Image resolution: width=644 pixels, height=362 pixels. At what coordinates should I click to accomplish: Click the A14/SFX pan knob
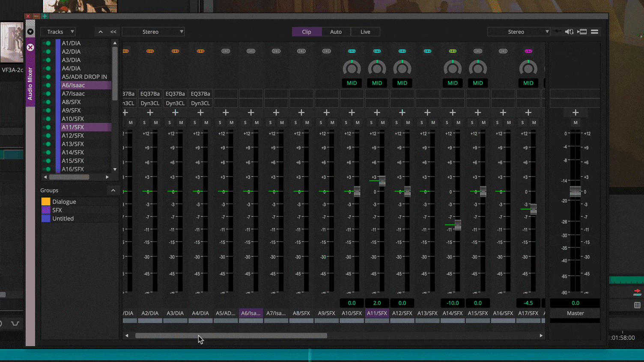point(453,68)
